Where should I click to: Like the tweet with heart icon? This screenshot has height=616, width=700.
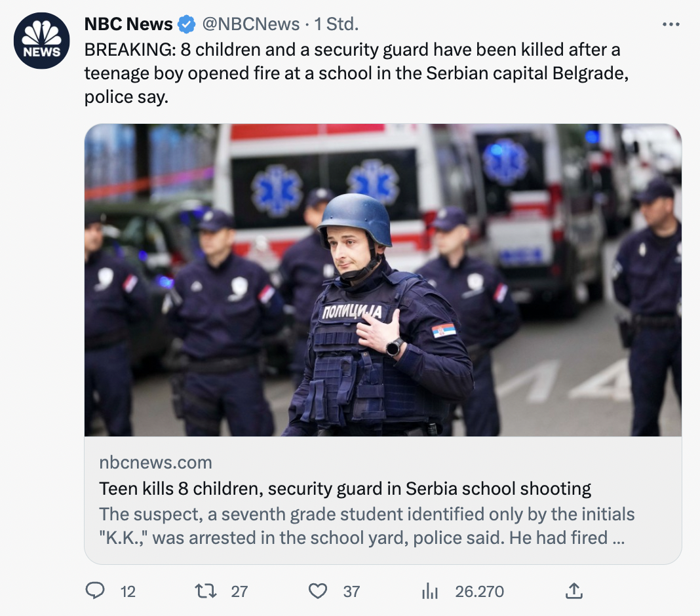click(x=318, y=591)
